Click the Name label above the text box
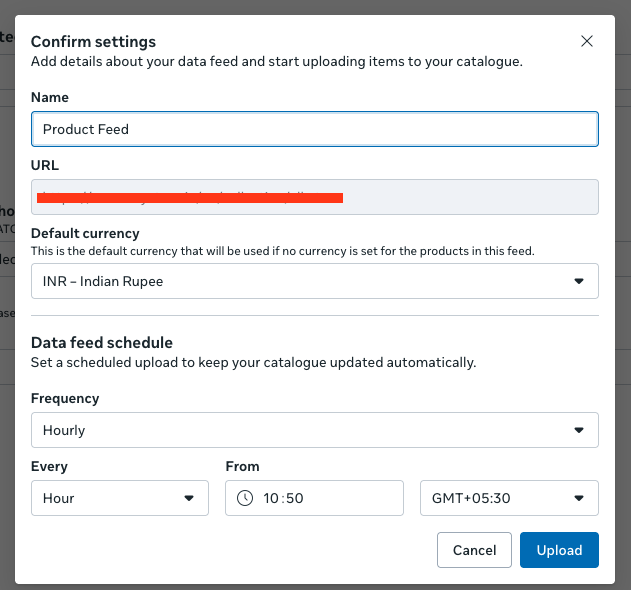The width and height of the screenshot is (631, 590). pos(50,97)
